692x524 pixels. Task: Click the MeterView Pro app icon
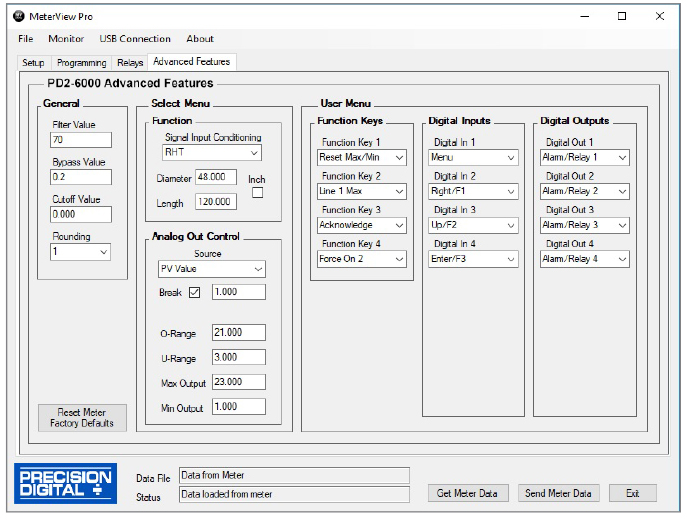[x=19, y=16]
